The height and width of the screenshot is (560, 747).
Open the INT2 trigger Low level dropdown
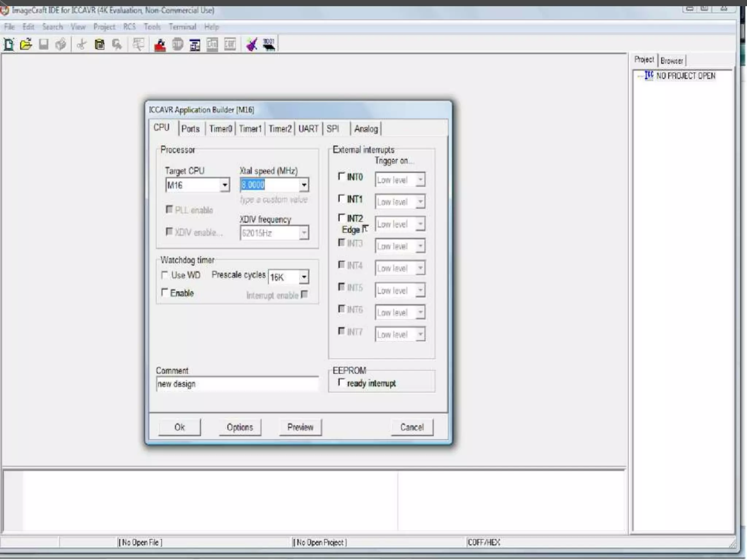pyautogui.click(x=421, y=224)
